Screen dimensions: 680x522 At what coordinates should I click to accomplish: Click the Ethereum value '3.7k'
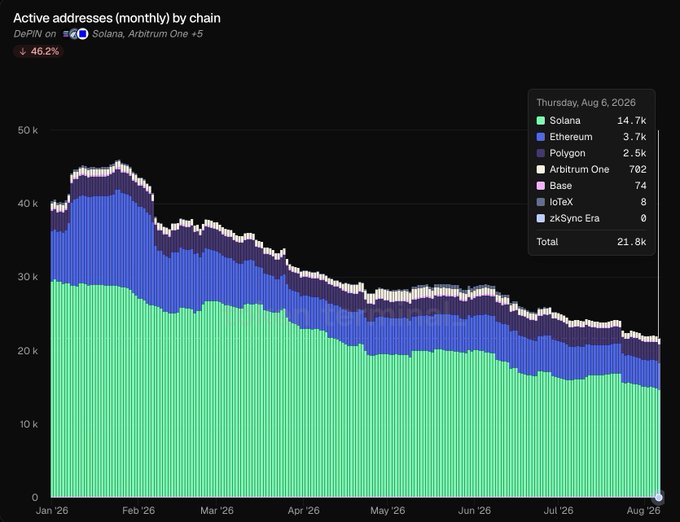634,137
